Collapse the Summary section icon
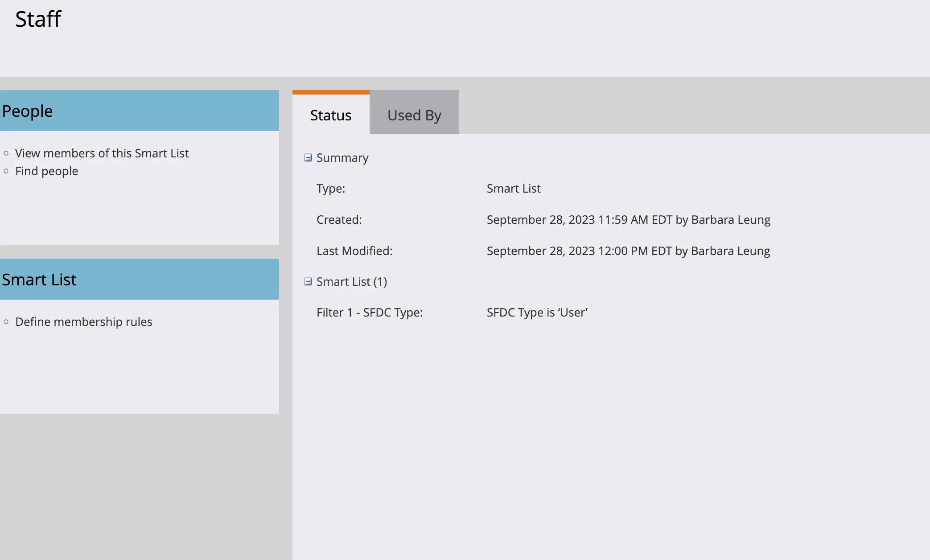The width and height of the screenshot is (930, 560). point(308,157)
